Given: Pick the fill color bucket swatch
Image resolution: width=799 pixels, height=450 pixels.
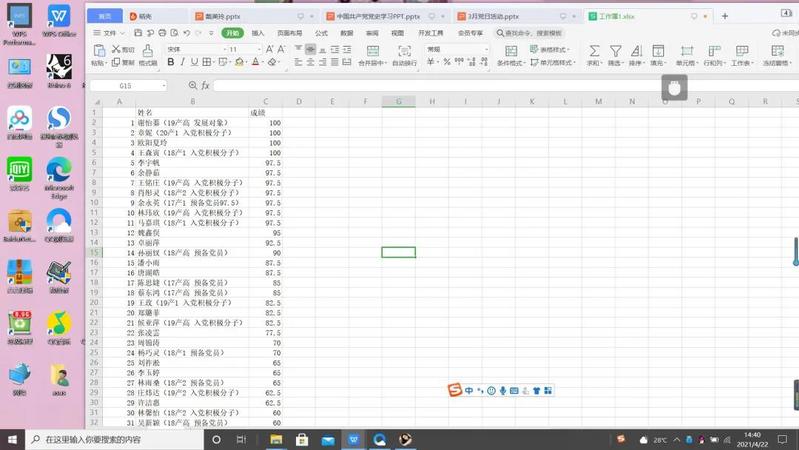Looking at the screenshot, I should [x=239, y=62].
